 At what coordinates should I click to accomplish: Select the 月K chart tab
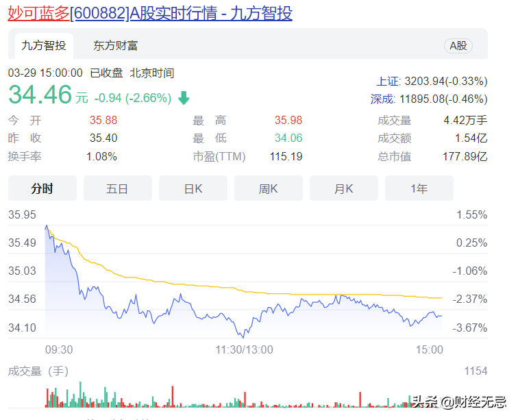click(x=343, y=188)
